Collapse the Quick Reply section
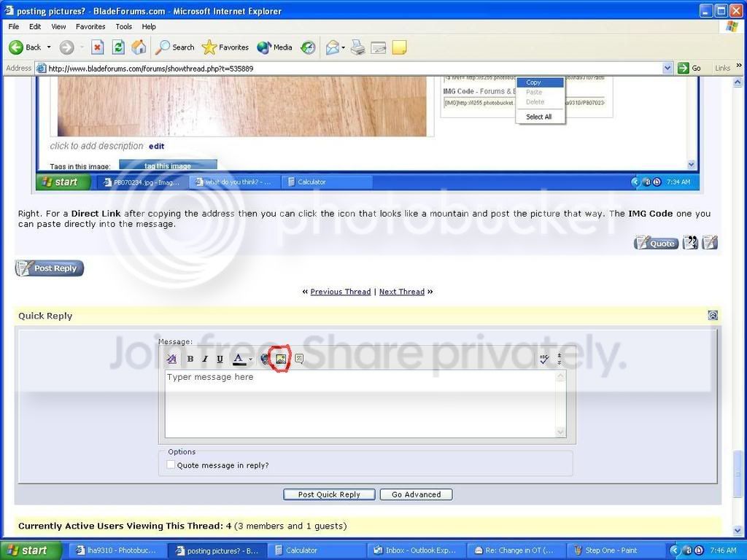Image resolution: width=747 pixels, height=560 pixels. [713, 315]
